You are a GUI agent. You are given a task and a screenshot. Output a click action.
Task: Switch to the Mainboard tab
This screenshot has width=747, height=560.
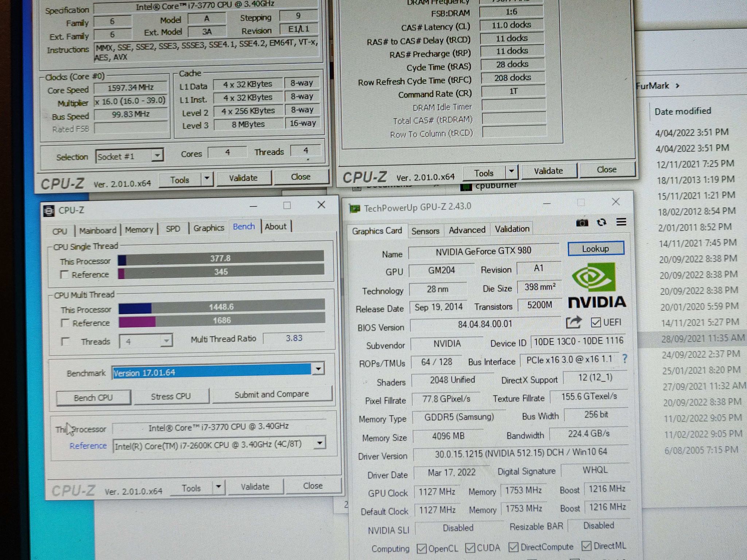click(98, 230)
